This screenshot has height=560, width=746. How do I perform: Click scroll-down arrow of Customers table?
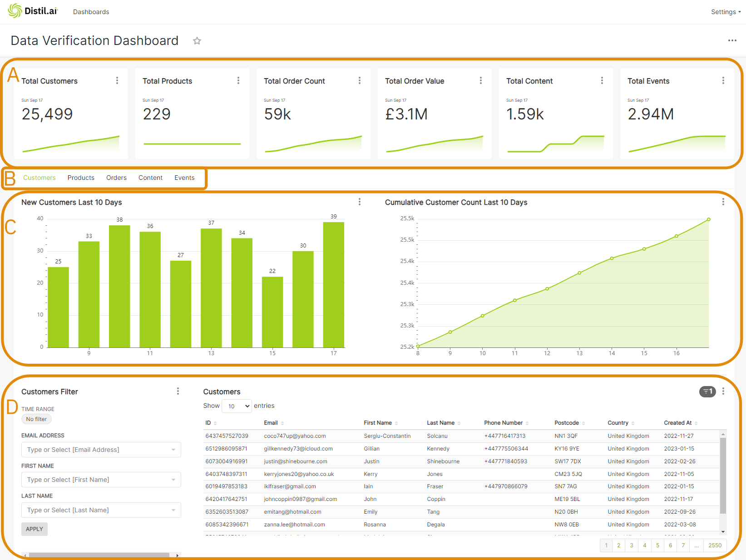[x=723, y=532]
